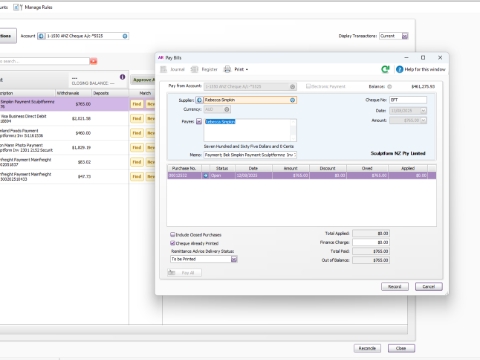This screenshot has height=360, width=480.
Task: Open Journal from the Pay Bills toolbar
Action: 173,69
